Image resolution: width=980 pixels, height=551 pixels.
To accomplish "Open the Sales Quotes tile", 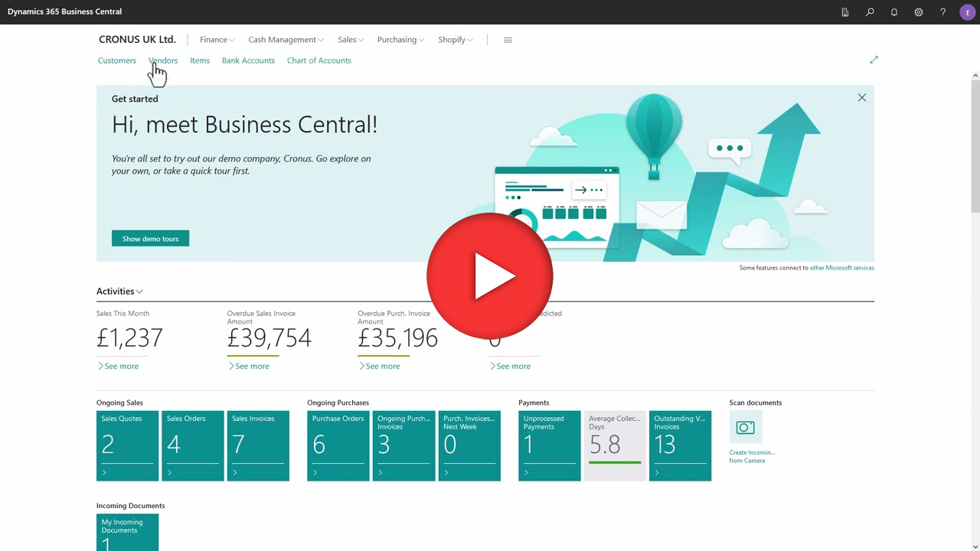I will pyautogui.click(x=128, y=446).
